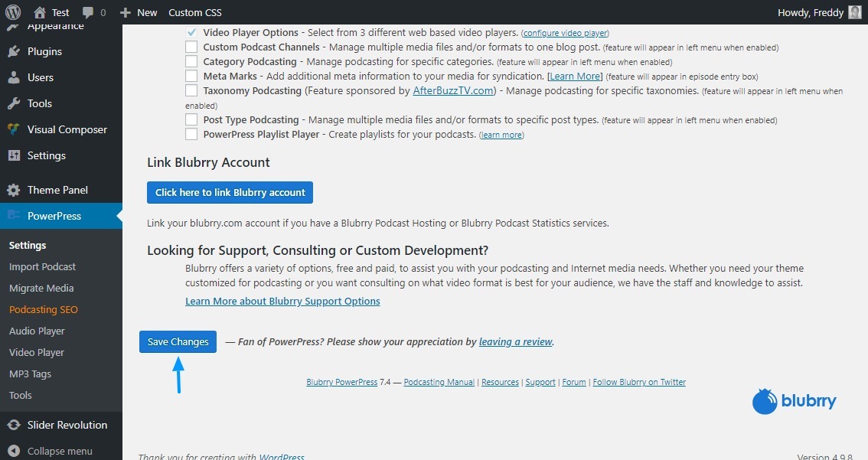Enable Meta Marks checkbox

pos(191,76)
